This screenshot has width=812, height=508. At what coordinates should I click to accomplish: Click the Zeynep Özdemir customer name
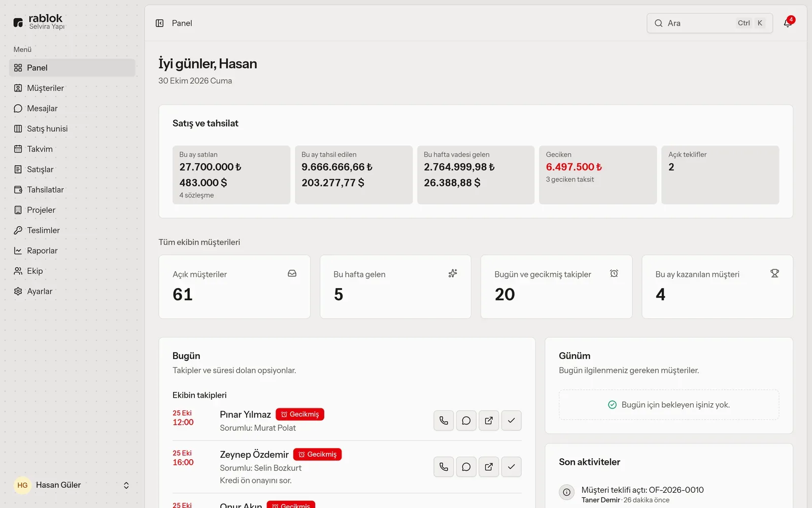pyautogui.click(x=254, y=455)
